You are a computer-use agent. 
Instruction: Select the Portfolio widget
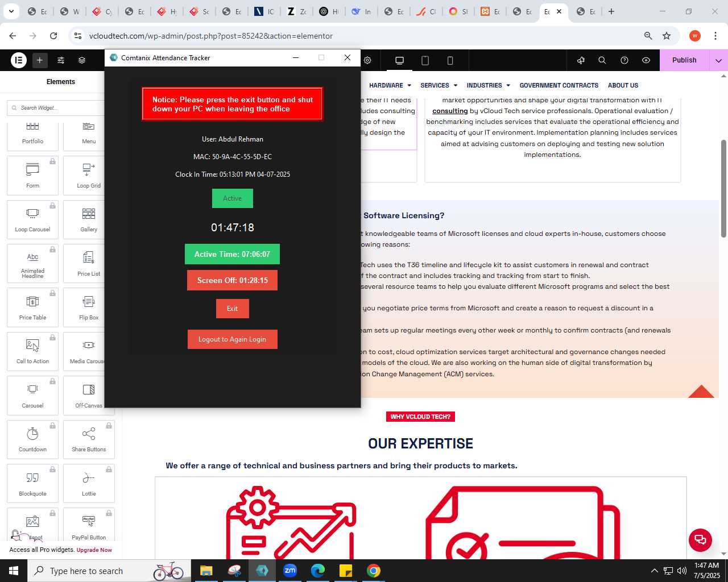coord(32,135)
